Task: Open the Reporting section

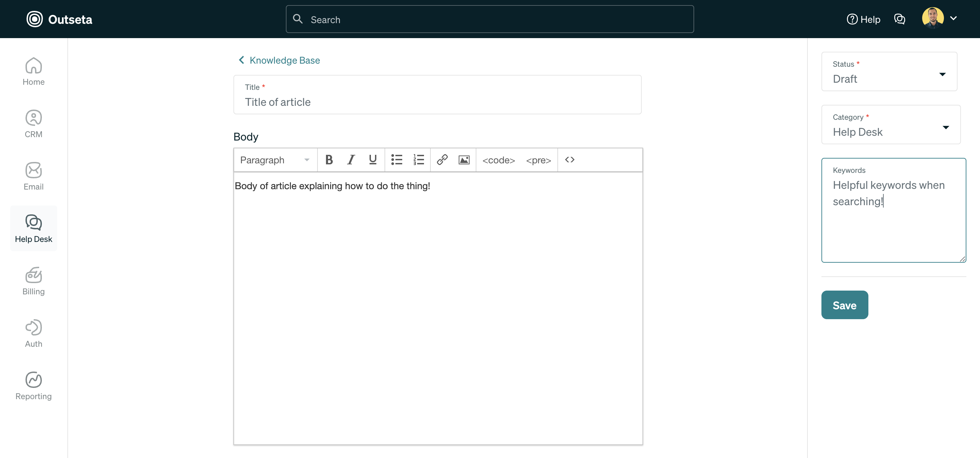Action: [x=33, y=385]
